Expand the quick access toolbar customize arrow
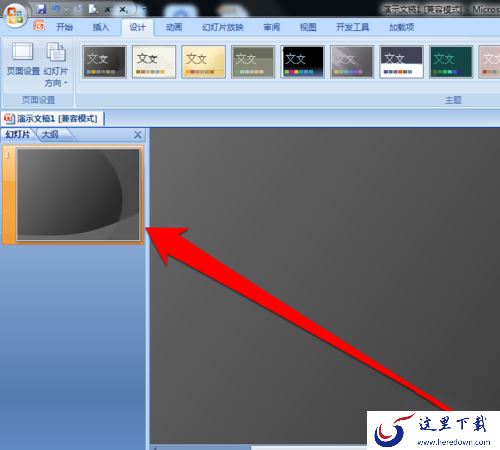 click(x=144, y=10)
